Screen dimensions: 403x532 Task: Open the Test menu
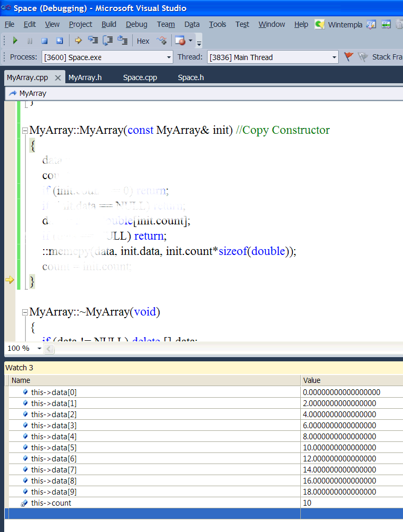point(242,24)
